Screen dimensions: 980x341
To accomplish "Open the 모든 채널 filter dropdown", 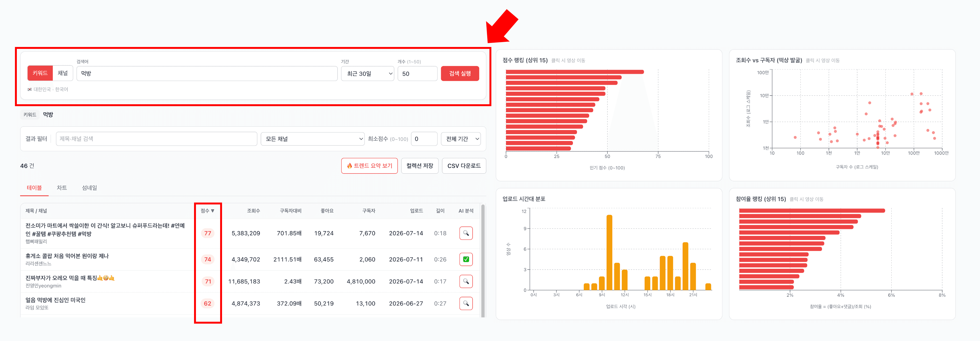I will click(x=312, y=139).
